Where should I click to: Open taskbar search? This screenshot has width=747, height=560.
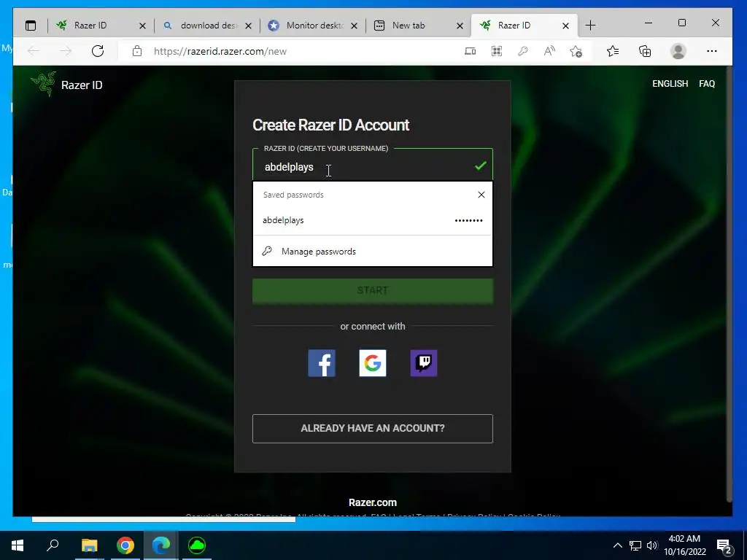pyautogui.click(x=53, y=545)
